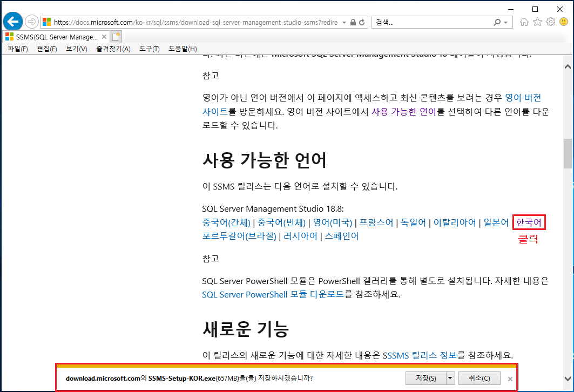This screenshot has height=392, width=574.
Task: Go back with the browser back arrow
Action: pyautogui.click(x=13, y=22)
